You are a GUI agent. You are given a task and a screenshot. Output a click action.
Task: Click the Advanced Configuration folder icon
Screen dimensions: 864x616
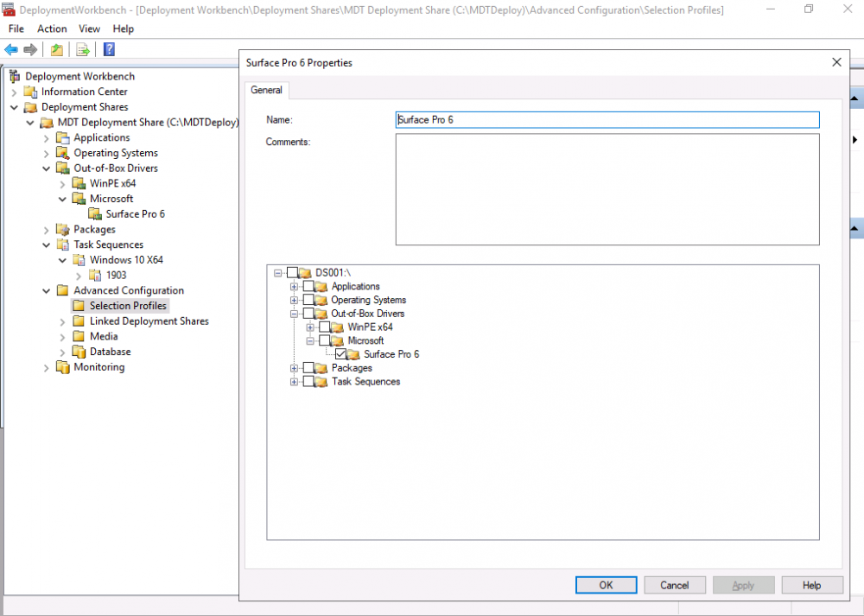(63, 290)
